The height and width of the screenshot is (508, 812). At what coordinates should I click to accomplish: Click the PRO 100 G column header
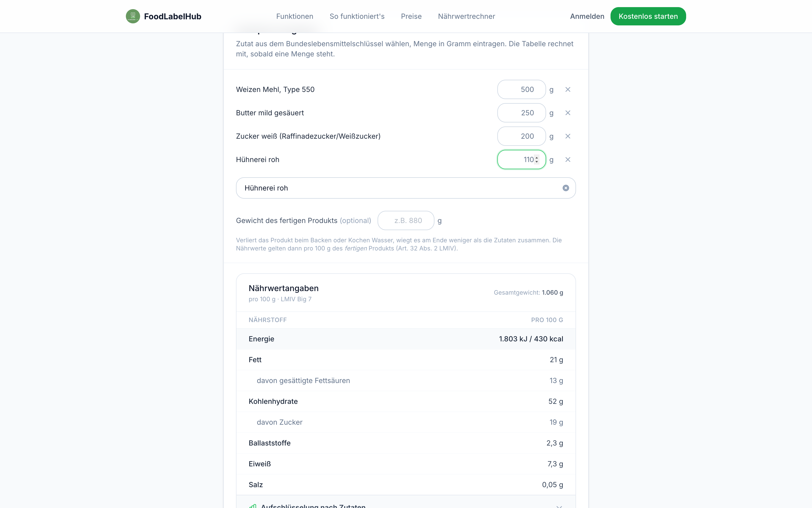[547, 320]
